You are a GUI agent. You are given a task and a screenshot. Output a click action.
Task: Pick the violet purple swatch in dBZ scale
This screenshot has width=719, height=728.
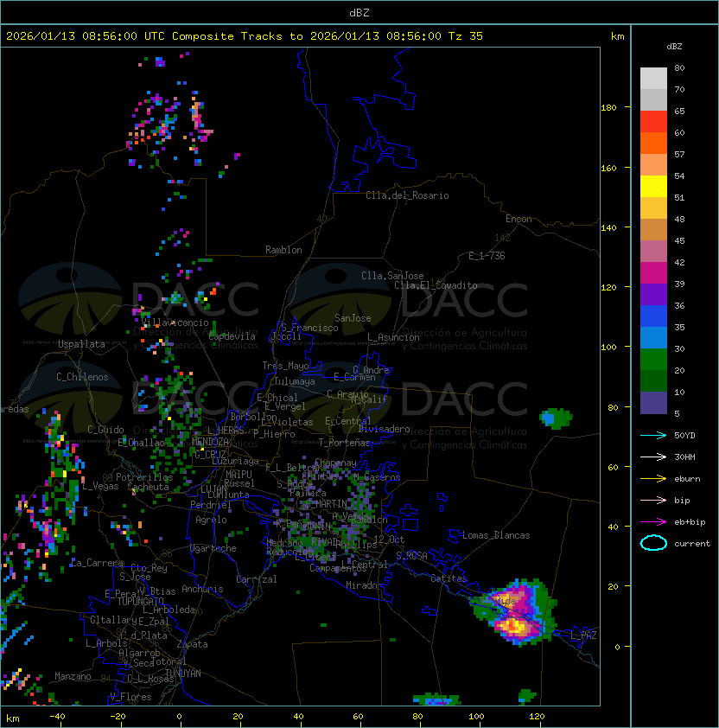(653, 294)
